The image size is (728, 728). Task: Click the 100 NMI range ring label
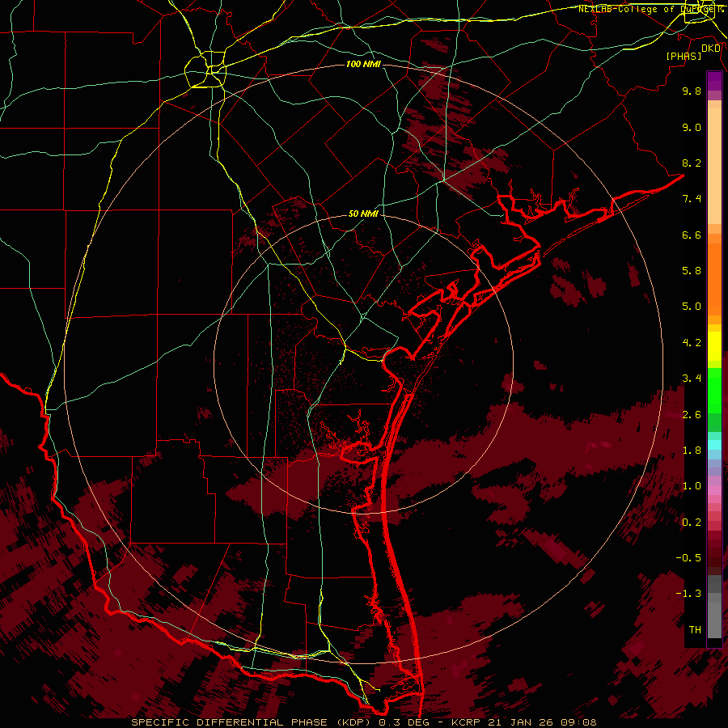click(x=363, y=64)
